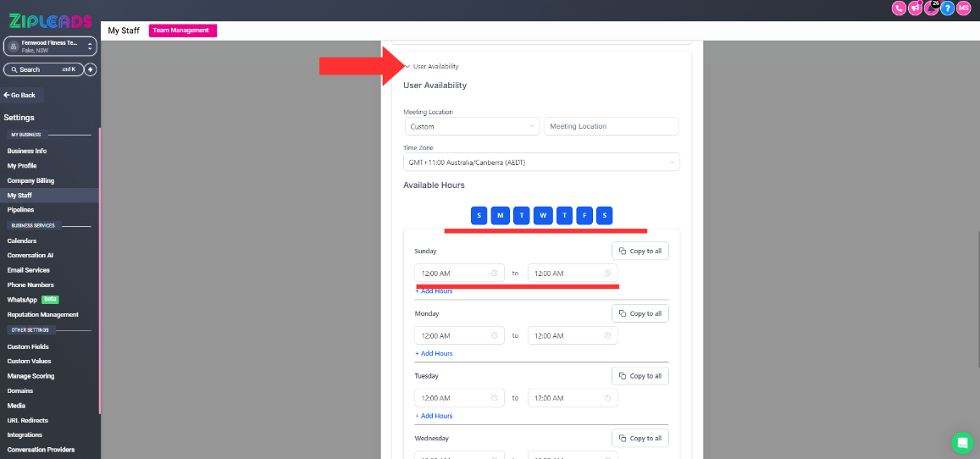Viewport: 980px width, 459px height.
Task: Toggle the M (Monday) day button
Action: pos(500,215)
